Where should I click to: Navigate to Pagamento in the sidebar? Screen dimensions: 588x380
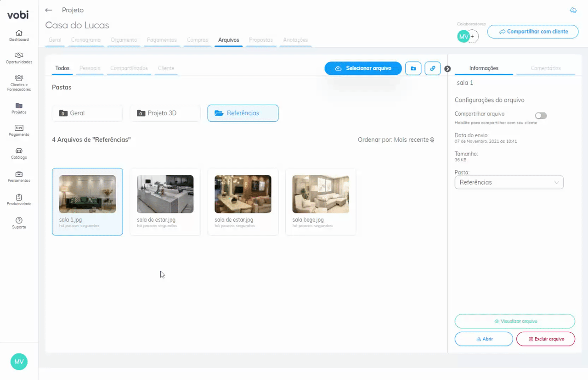tap(19, 131)
